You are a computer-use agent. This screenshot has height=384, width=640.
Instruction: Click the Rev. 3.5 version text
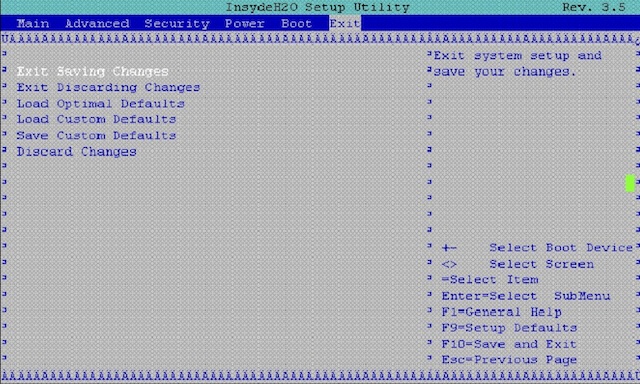(594, 7)
